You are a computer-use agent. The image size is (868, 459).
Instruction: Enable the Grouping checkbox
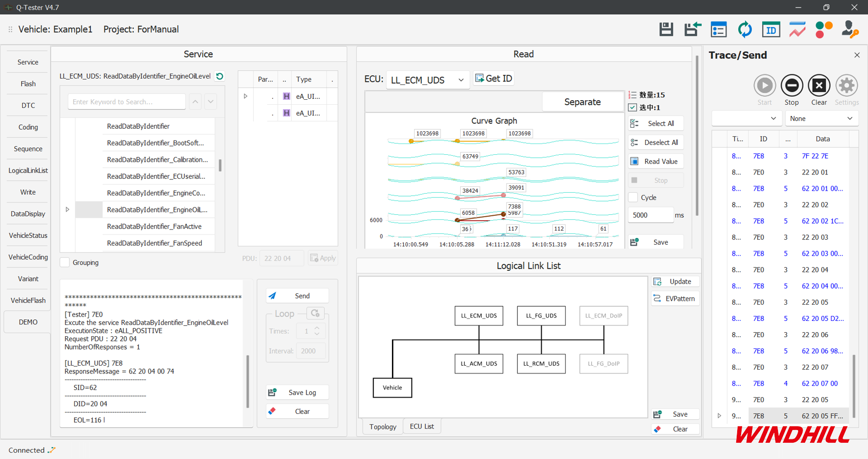65,262
